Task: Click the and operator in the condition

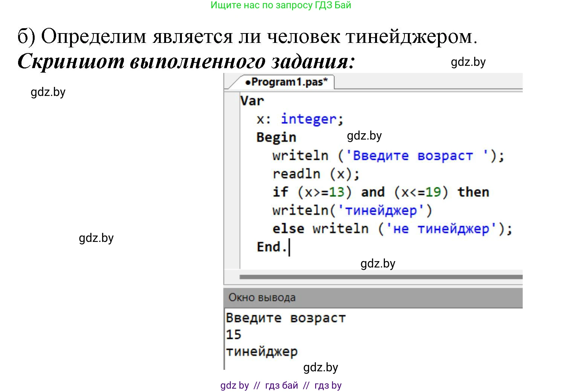Action: tap(373, 192)
